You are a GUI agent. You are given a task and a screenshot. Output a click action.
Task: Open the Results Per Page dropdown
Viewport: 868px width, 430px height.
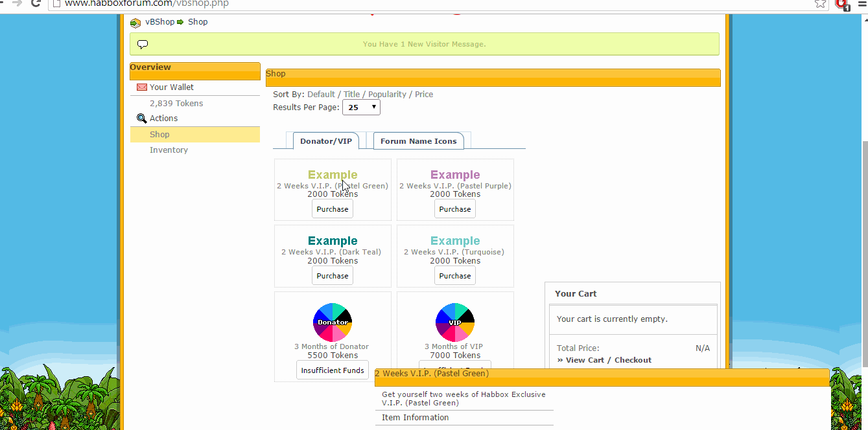(361, 107)
